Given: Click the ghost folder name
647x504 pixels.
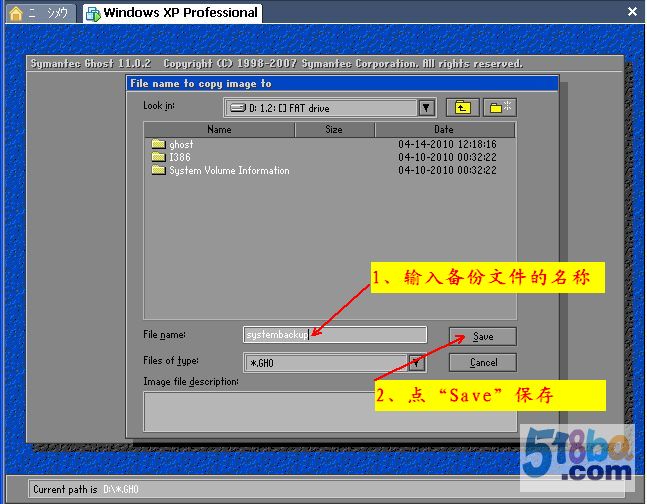Looking at the screenshot, I should 181,144.
